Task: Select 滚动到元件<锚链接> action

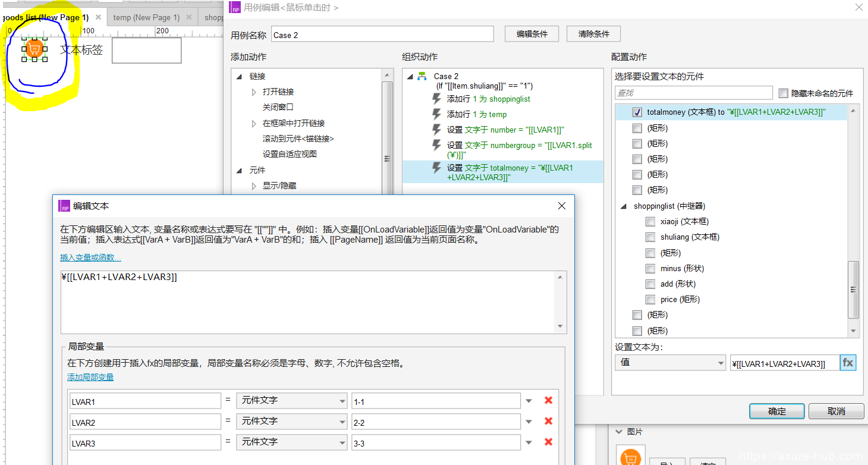Action: (x=298, y=139)
